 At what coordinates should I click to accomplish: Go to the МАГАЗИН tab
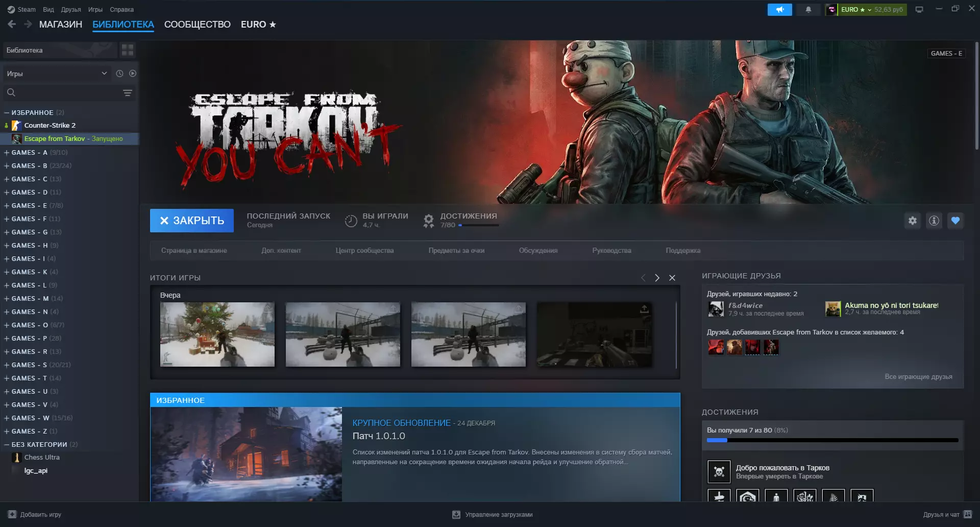pyautogui.click(x=61, y=25)
